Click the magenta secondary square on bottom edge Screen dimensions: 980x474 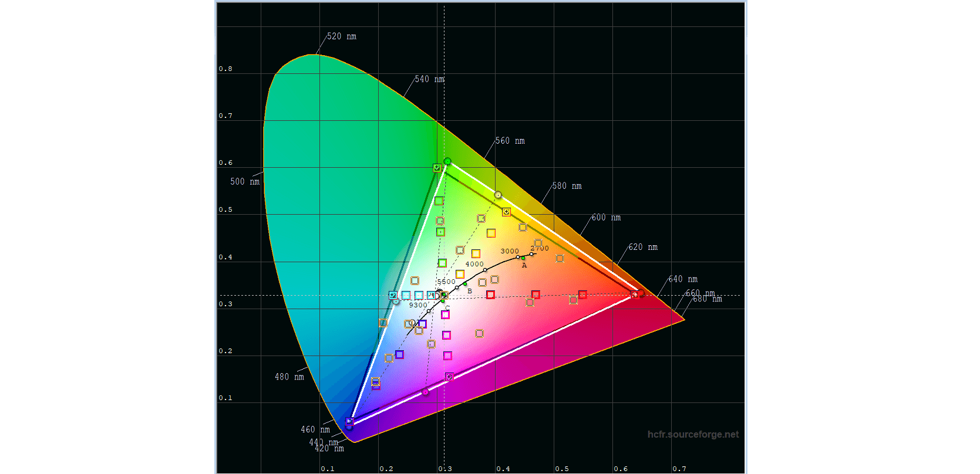point(449,377)
